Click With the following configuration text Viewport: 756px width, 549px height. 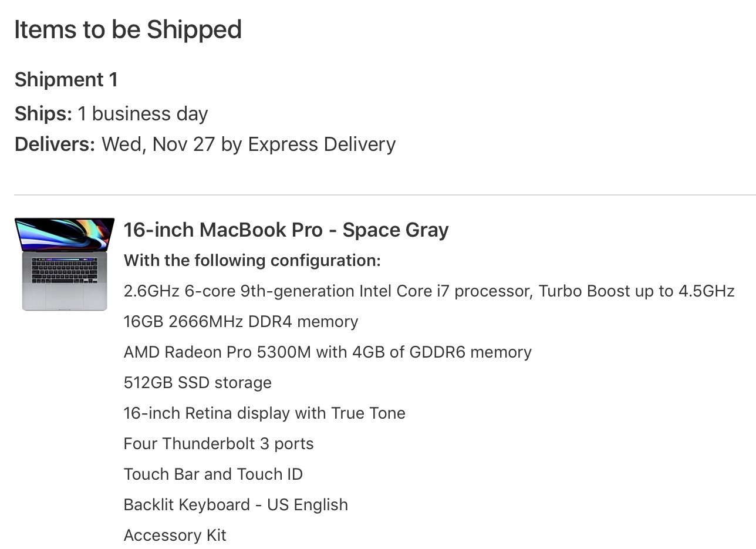click(252, 260)
